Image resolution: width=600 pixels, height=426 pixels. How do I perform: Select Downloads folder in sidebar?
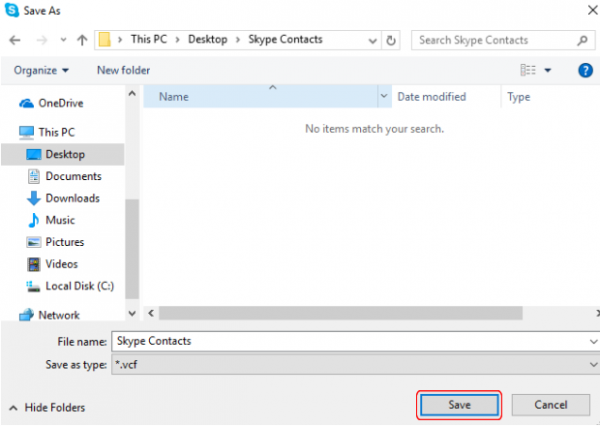72,198
